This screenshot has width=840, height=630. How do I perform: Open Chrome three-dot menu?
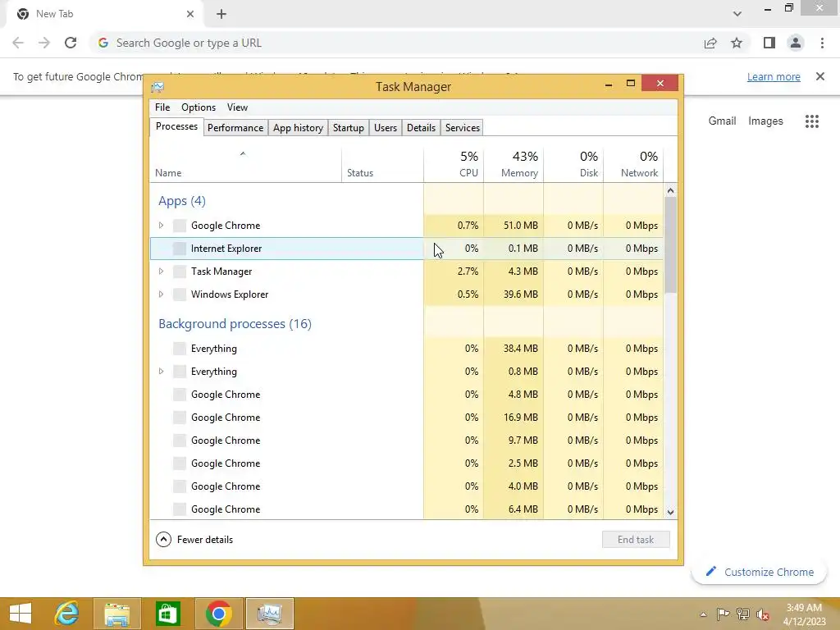coord(822,43)
